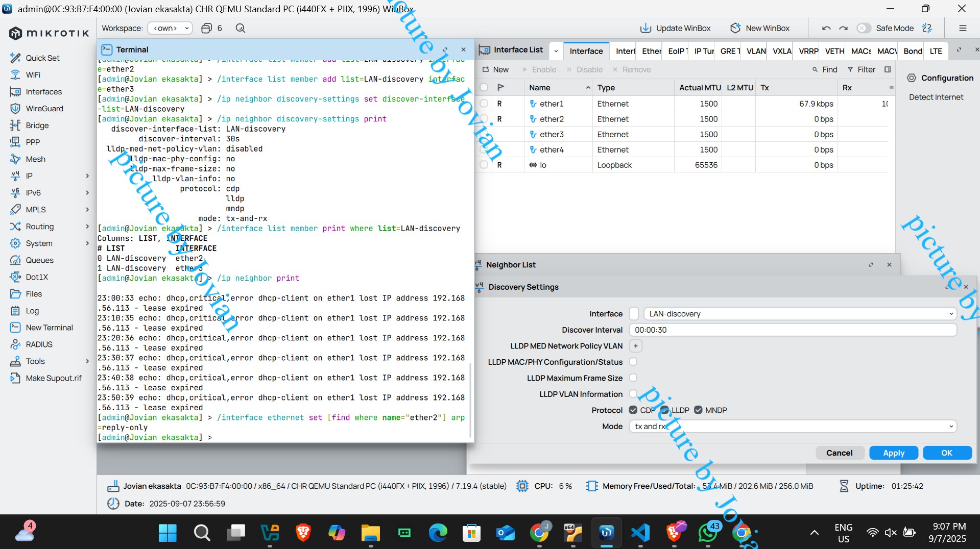
Task: Open the Interface List window dropdown arrow
Action: coord(556,51)
